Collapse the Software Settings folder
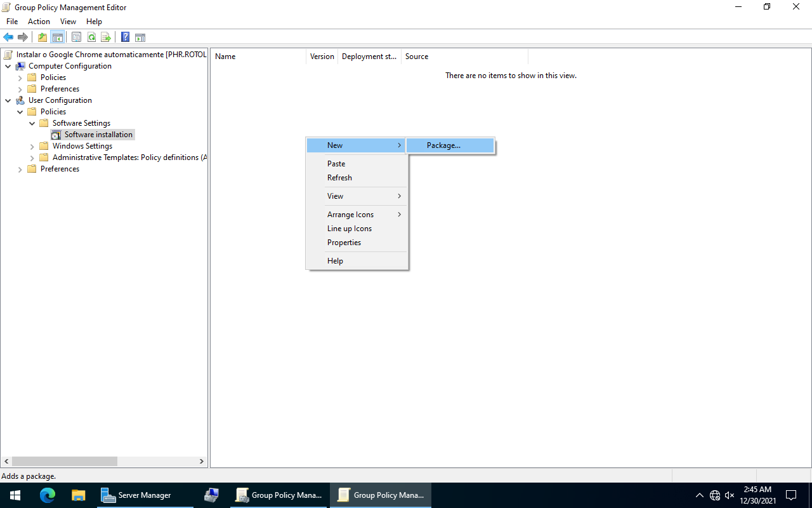The width and height of the screenshot is (812, 508). click(x=32, y=123)
